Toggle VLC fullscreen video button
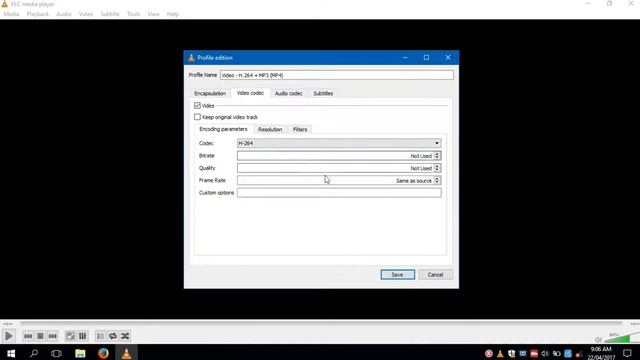Image resolution: width=640 pixels, height=360 pixels. pos(71,336)
